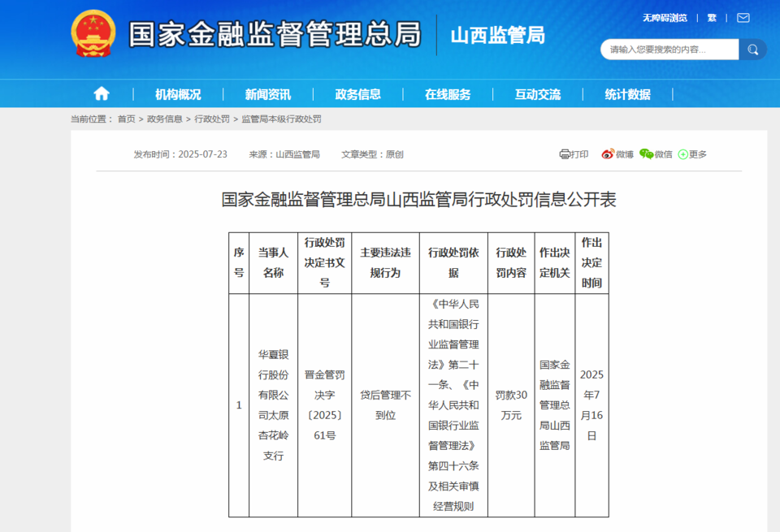Open the mail envelope icon
Viewport: 780px width, 532px height.
coord(743,18)
